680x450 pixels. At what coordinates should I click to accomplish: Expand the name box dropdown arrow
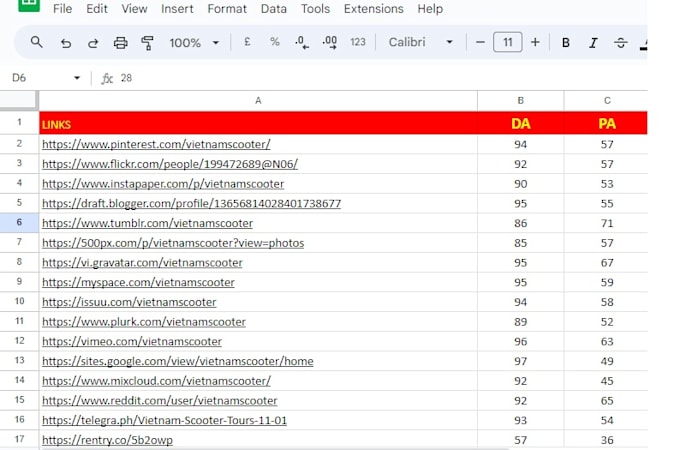pos(77,78)
